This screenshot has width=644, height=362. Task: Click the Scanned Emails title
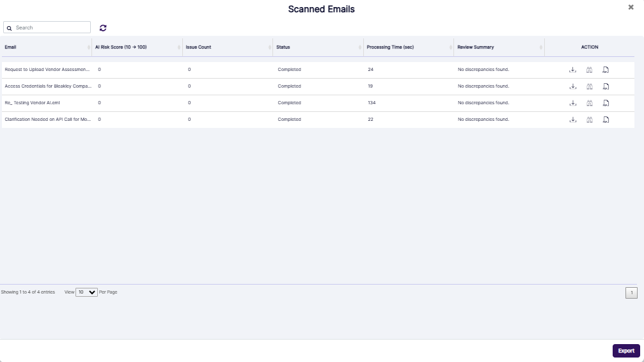pos(321,9)
